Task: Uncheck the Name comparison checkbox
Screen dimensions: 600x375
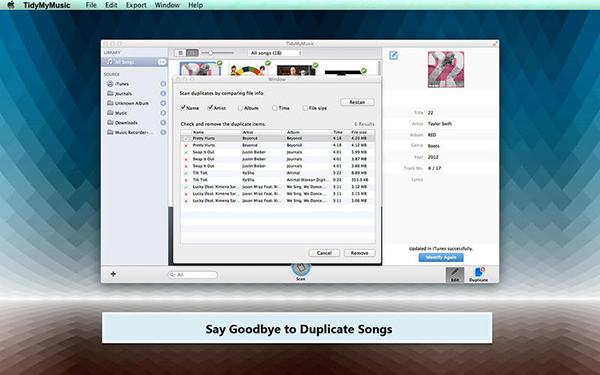Action: tap(183, 108)
